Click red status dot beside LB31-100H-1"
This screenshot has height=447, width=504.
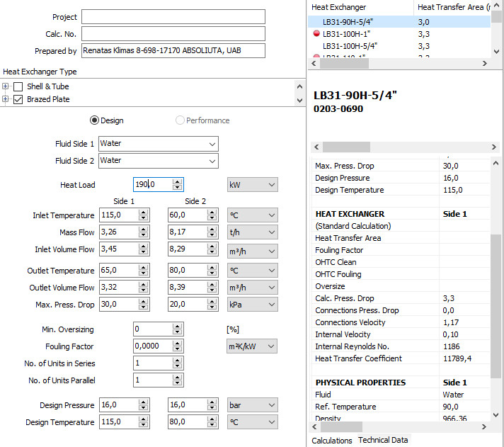point(316,34)
